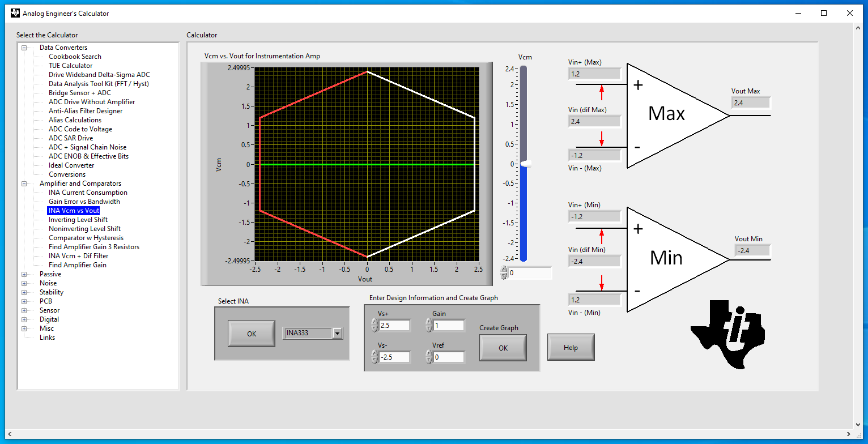Click the Create Graph OK button

(x=503, y=348)
